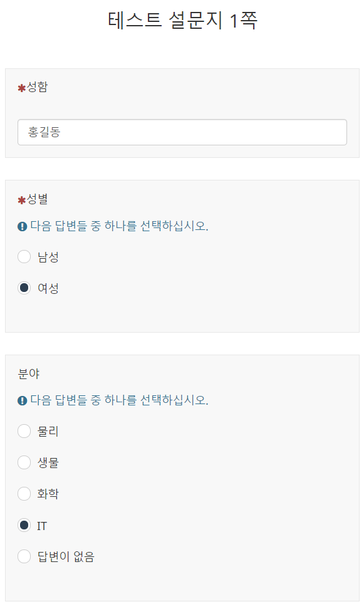This screenshot has height=609, width=364.
Task: Pick the IT radio circle
Action: coord(24,525)
